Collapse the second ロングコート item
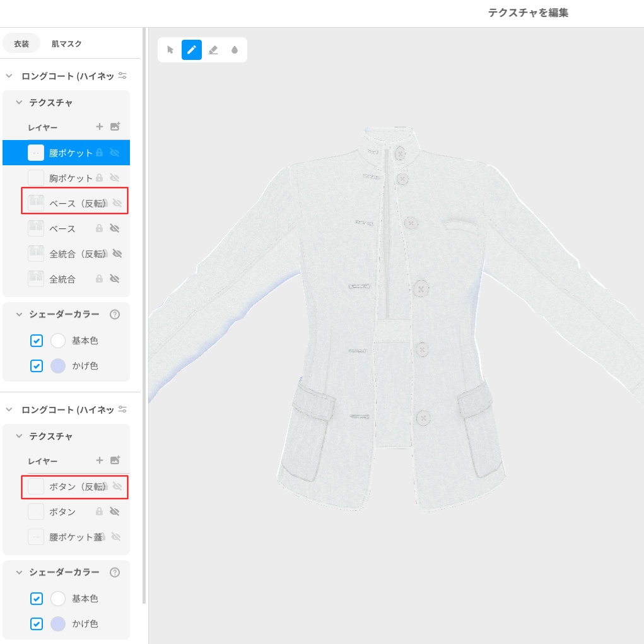Screen dimensions: 644x644 coord(9,410)
